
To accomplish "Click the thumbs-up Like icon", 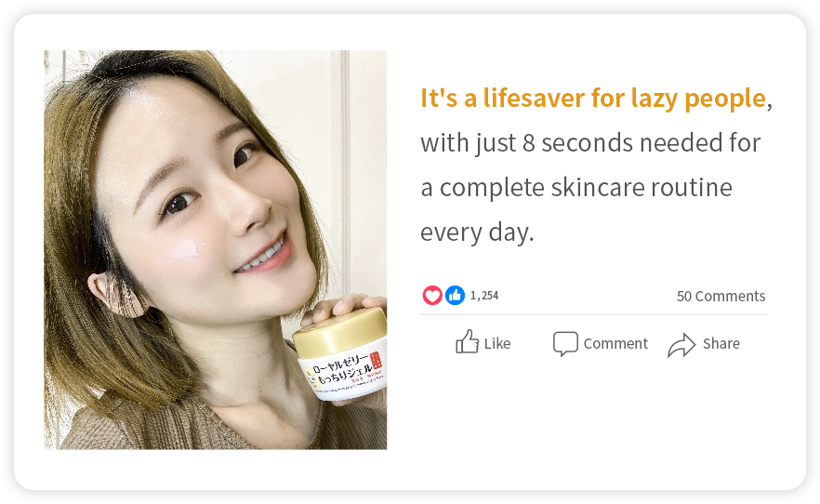I will click(x=467, y=342).
